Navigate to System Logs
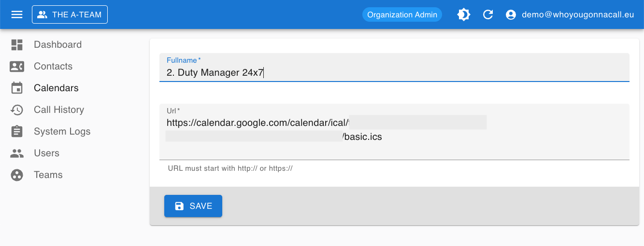This screenshot has width=644, height=246. pyautogui.click(x=62, y=132)
